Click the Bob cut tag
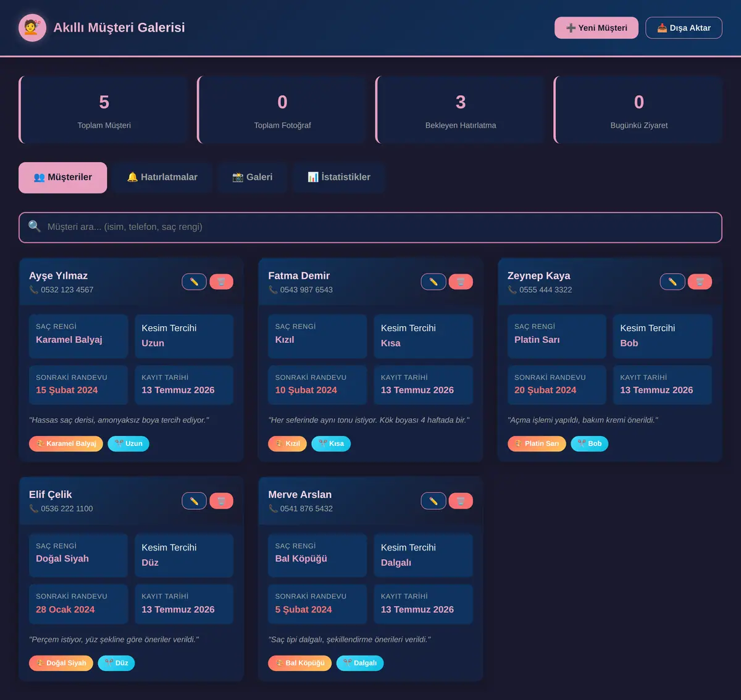Viewport: 741px width, 700px height. tap(590, 444)
